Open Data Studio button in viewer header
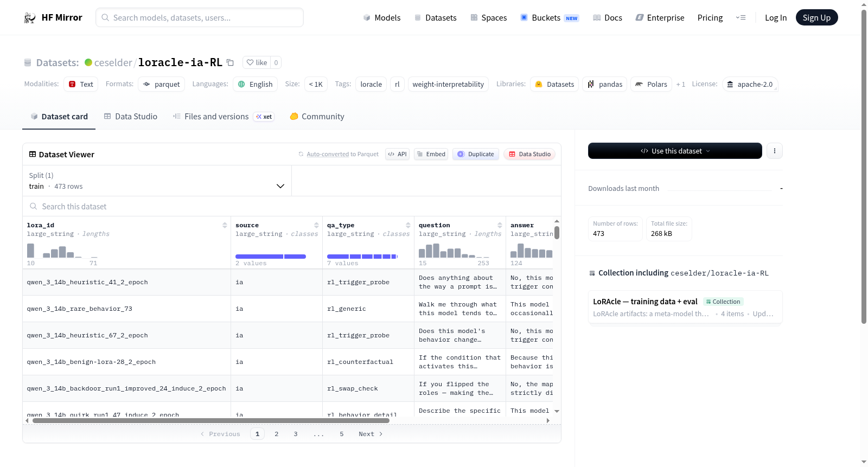This screenshot has height=467, width=868. point(529,154)
